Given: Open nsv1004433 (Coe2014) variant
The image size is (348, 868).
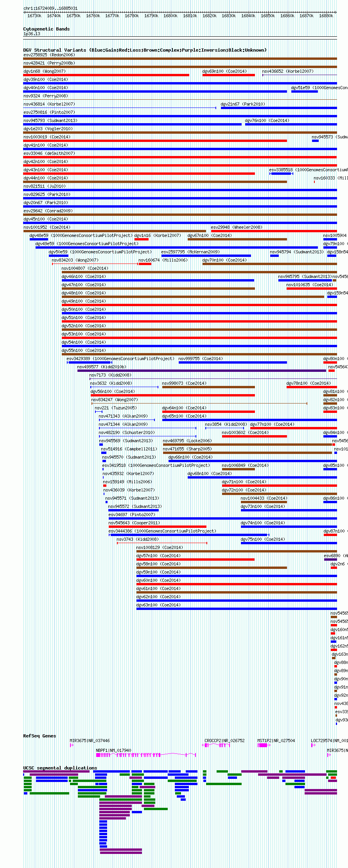Looking at the screenshot, I should click(264, 499).
